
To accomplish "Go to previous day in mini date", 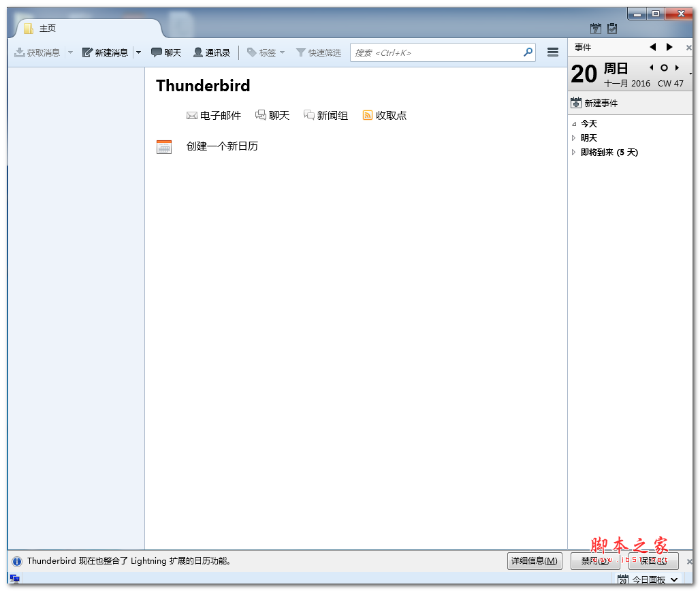I will [652, 68].
